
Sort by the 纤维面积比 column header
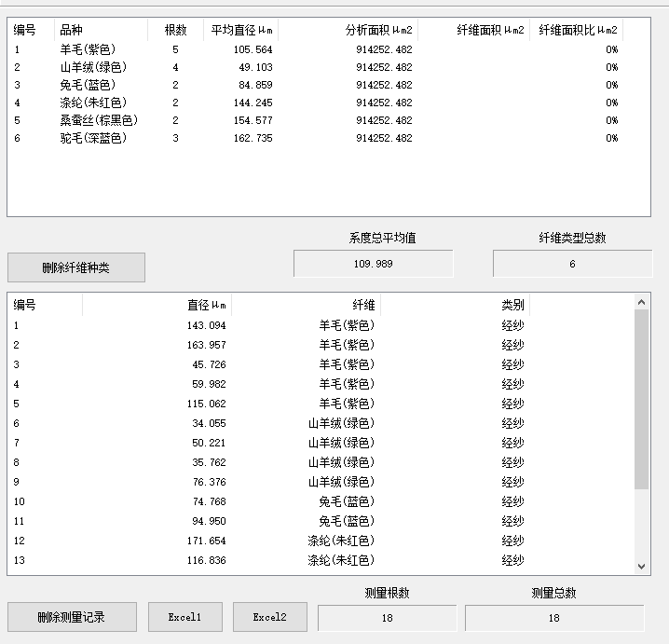[x=578, y=30]
